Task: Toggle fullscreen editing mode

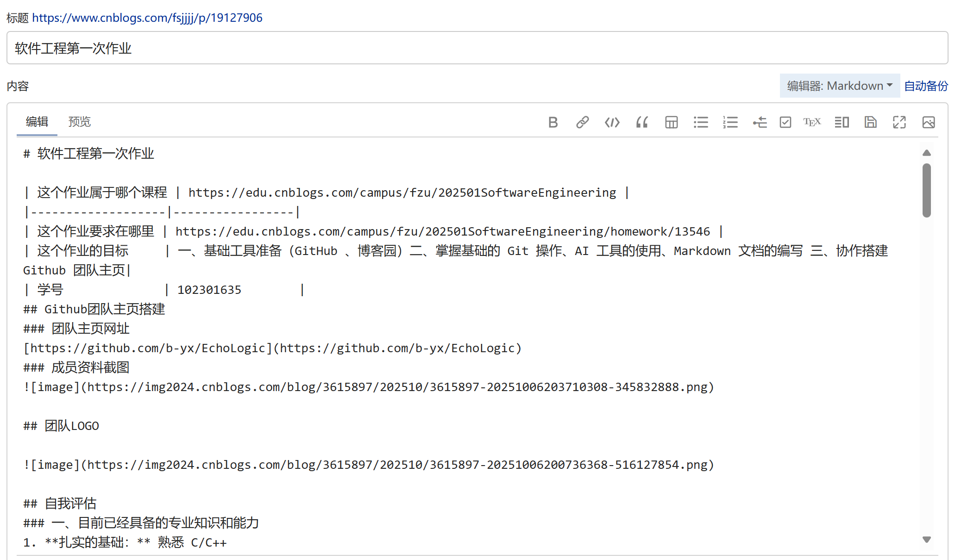Action: [x=899, y=122]
